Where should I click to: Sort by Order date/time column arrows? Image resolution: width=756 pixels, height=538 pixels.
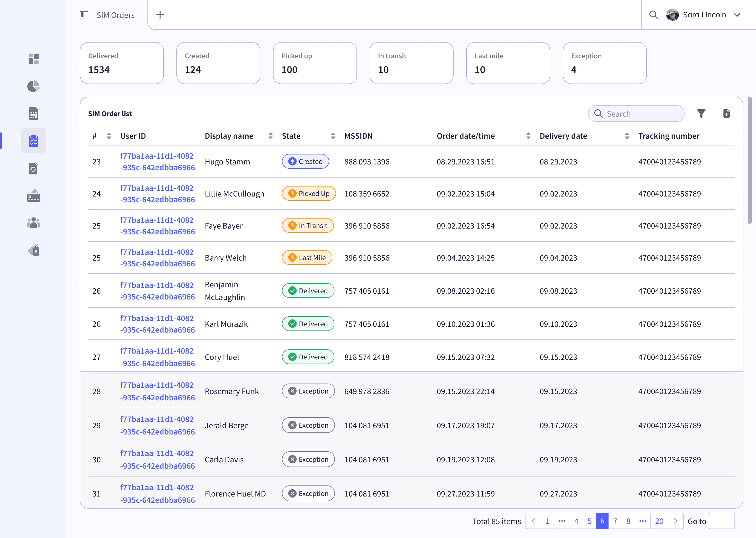click(x=528, y=136)
